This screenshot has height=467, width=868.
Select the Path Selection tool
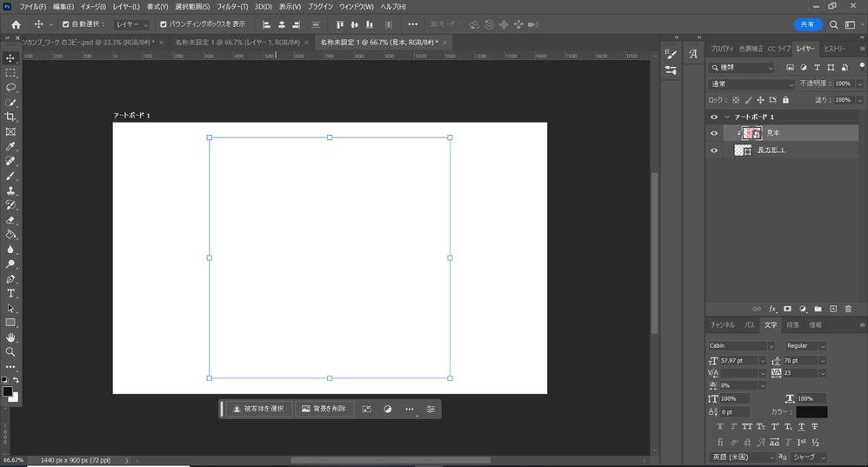pyautogui.click(x=10, y=308)
